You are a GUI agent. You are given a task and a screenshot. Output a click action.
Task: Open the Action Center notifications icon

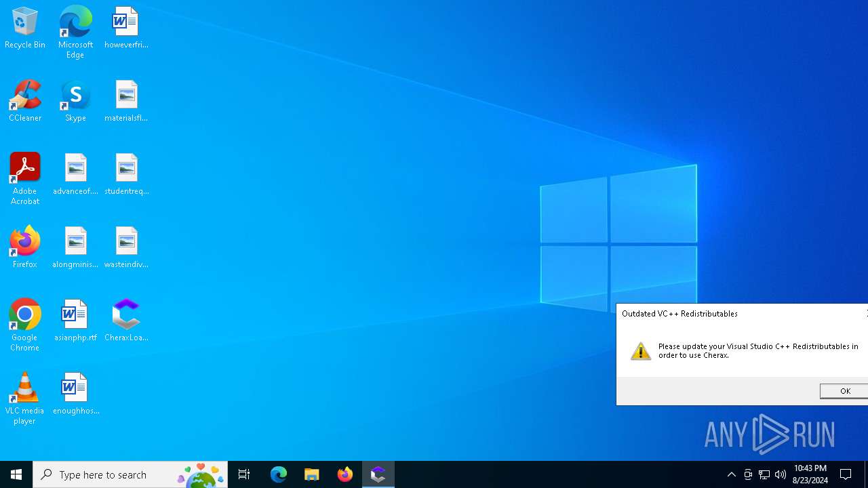tap(846, 474)
